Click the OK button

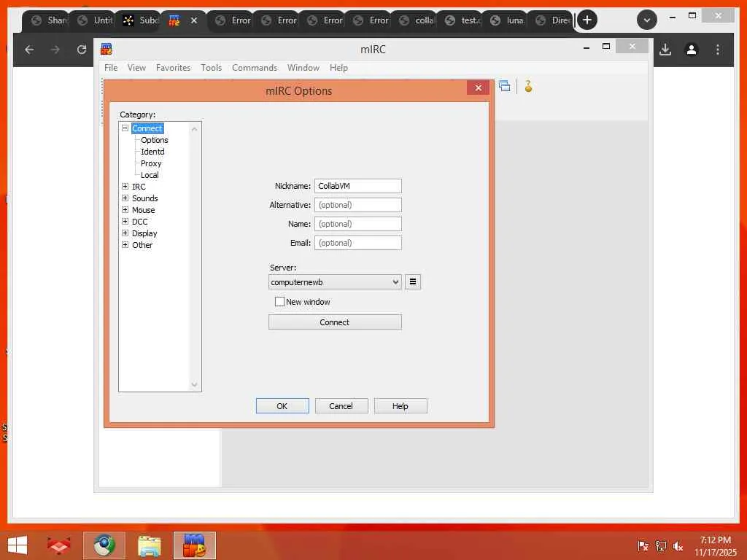coord(282,405)
